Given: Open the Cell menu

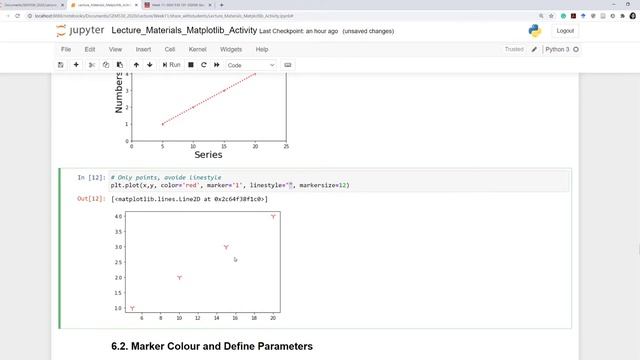Looking at the screenshot, I should point(170,49).
